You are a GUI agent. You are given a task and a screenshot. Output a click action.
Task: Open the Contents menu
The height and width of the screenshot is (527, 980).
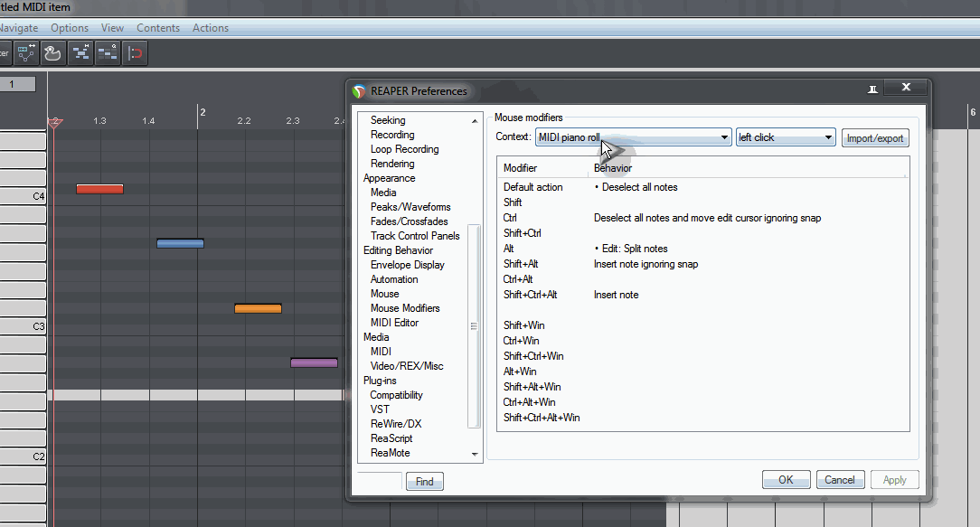pyautogui.click(x=158, y=28)
